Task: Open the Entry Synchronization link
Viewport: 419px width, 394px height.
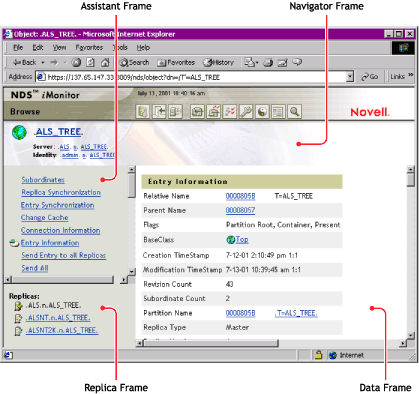Action: pos(57,205)
